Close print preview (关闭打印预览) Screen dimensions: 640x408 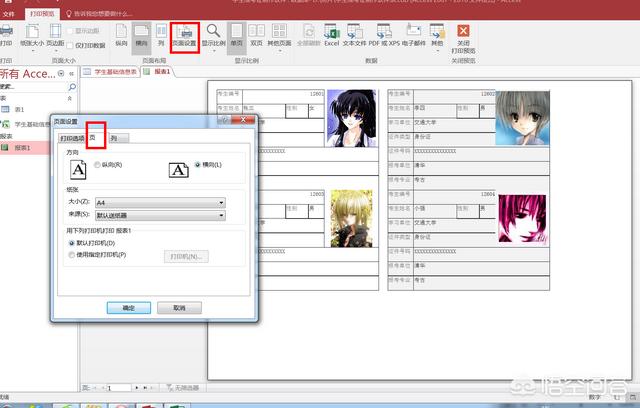463,39
